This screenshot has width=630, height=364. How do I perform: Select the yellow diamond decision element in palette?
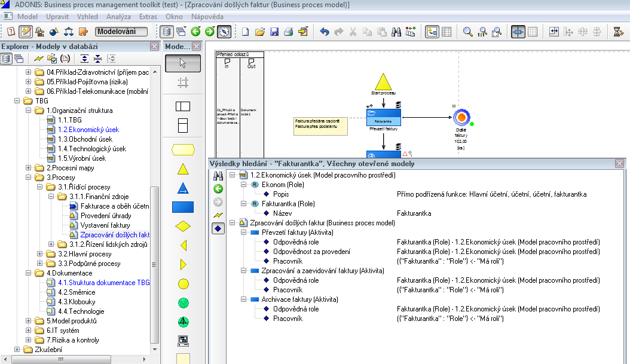point(183,226)
